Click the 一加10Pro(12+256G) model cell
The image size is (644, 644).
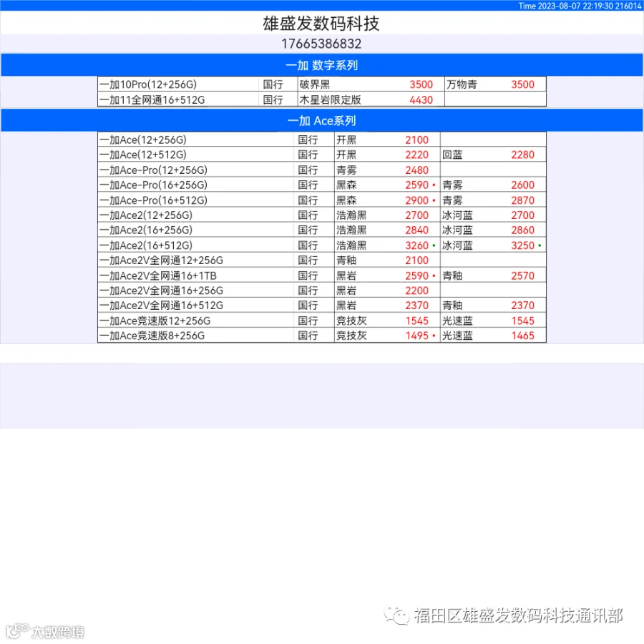pos(178,84)
